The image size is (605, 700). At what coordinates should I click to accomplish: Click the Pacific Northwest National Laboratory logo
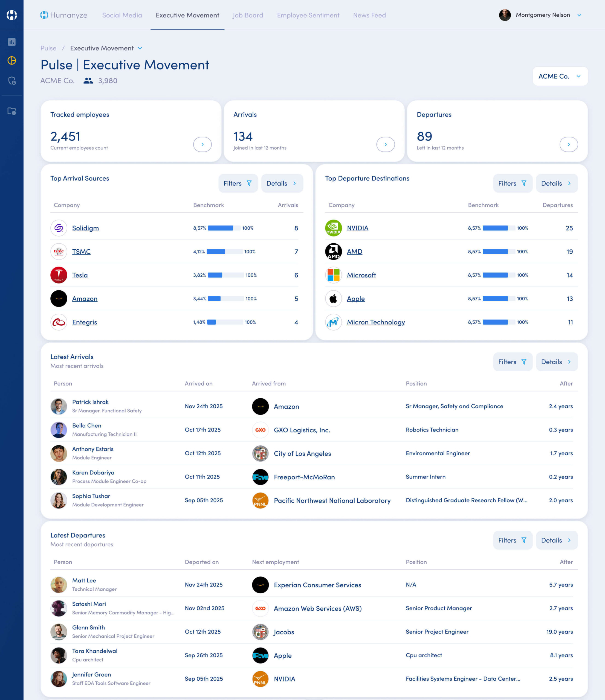[260, 501]
